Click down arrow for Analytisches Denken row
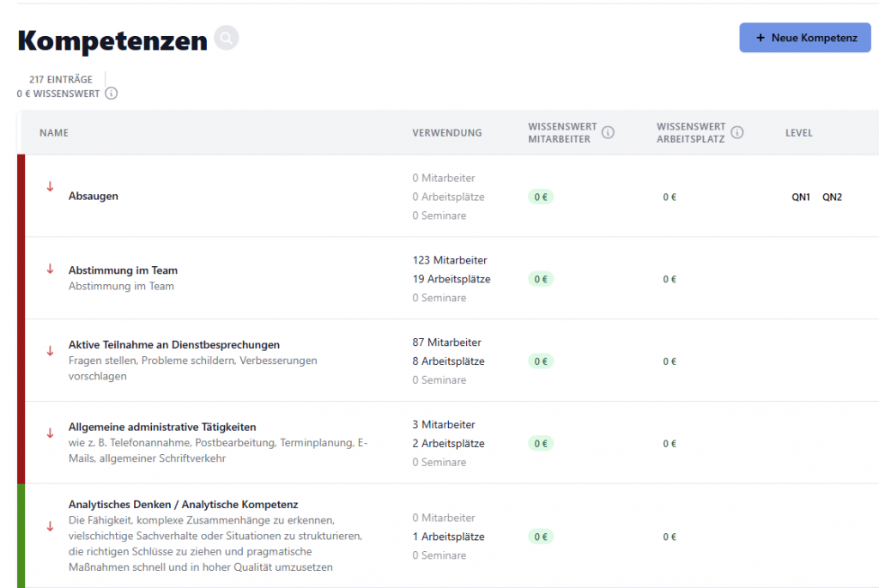 [50, 526]
